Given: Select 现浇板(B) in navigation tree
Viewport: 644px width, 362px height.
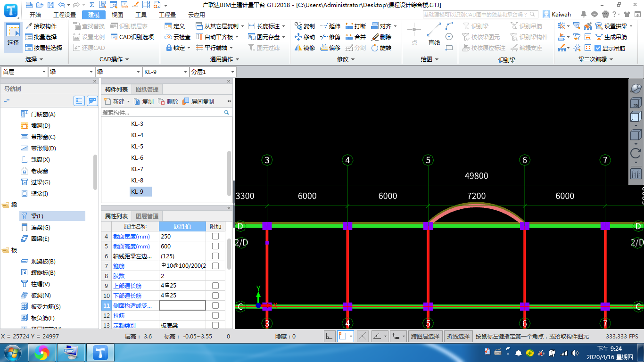Looking at the screenshot, I should pyautogui.click(x=39, y=261).
